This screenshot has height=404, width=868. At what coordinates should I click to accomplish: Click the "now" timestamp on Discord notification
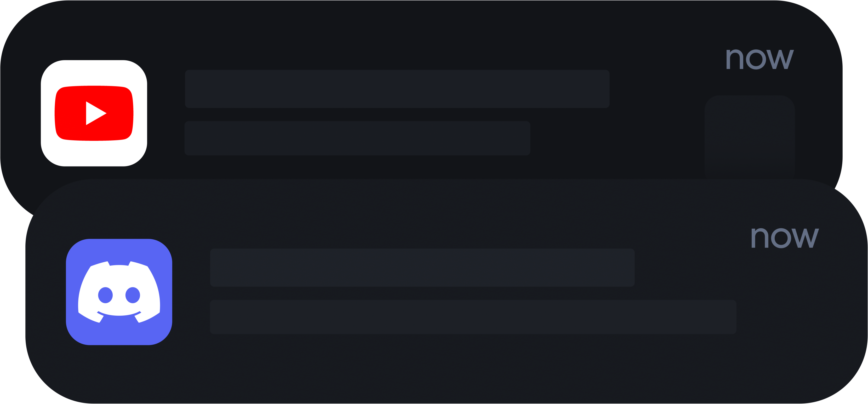(784, 238)
